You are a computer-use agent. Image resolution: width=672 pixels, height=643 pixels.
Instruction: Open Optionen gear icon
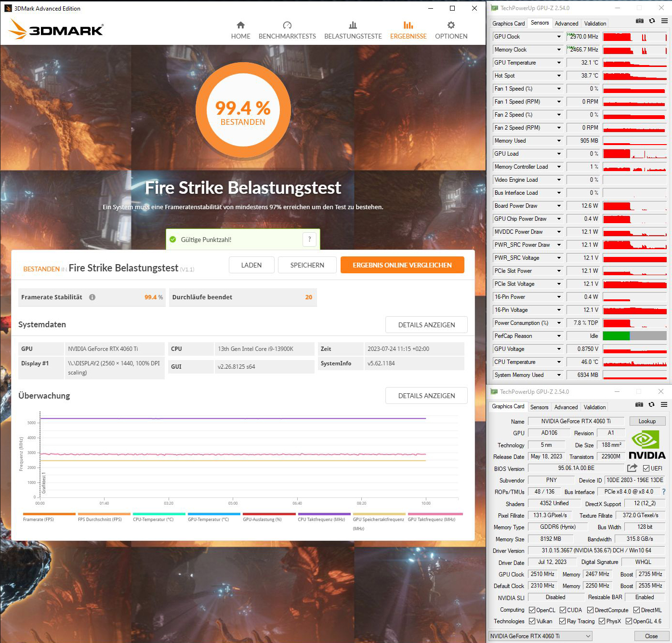451,25
